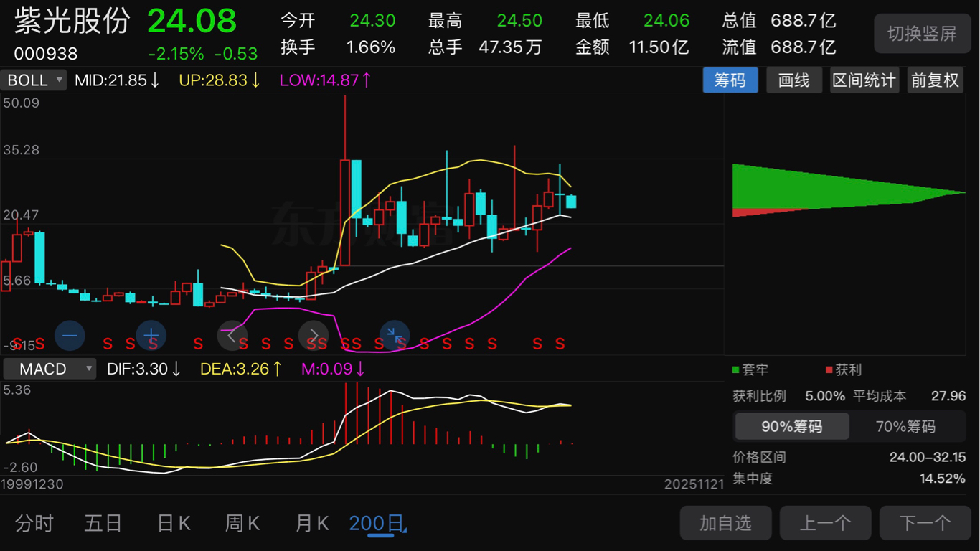
Task: Click the 流值 float cap value
Action: pos(804,48)
